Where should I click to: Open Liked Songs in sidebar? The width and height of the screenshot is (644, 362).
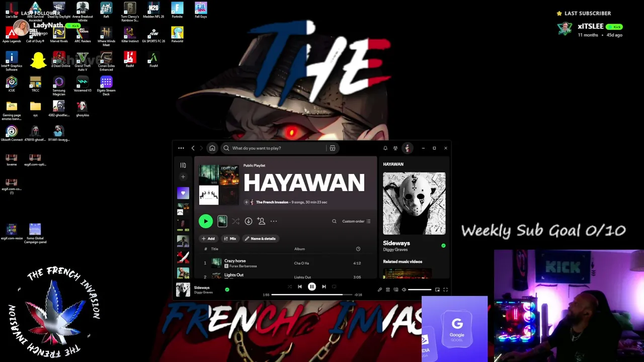tap(183, 193)
